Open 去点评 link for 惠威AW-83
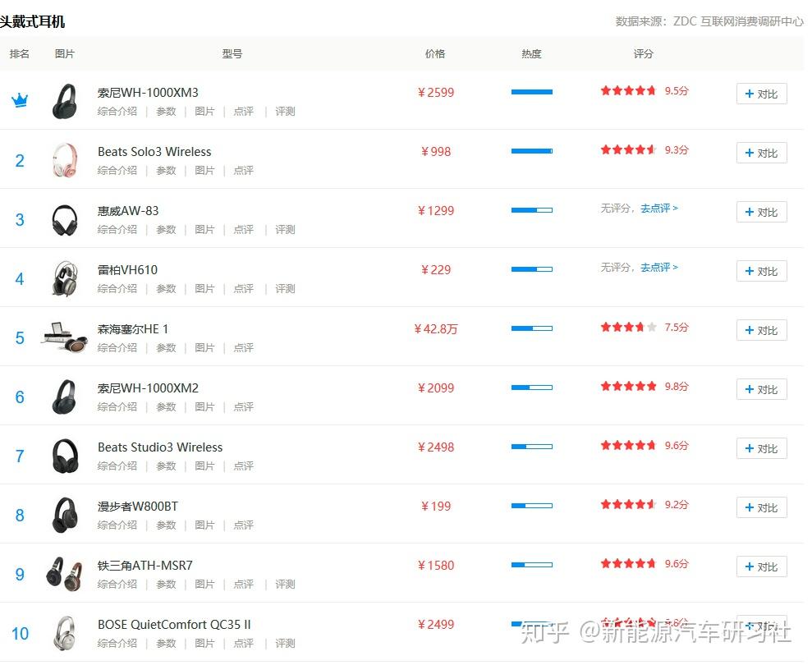The height and width of the screenshot is (665, 812). (657, 209)
